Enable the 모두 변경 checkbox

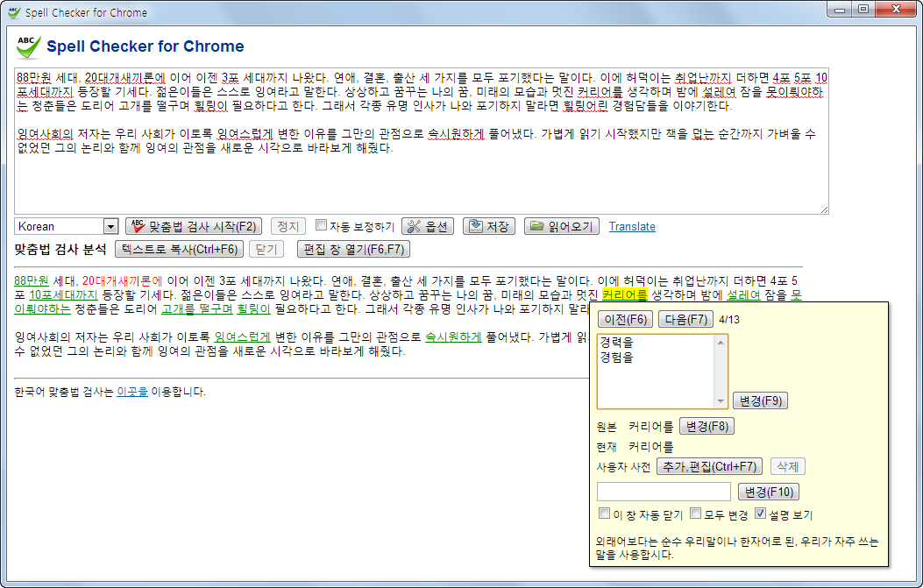tap(695, 514)
